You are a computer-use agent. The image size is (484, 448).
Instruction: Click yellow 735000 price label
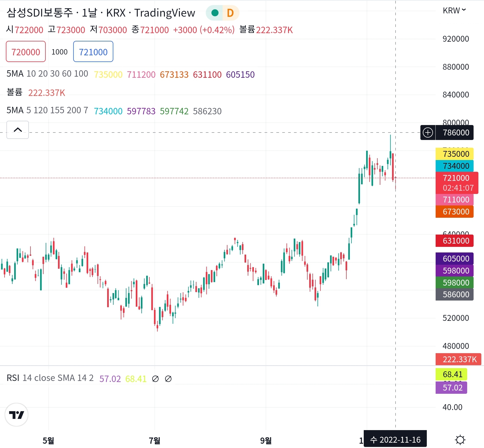point(455,154)
